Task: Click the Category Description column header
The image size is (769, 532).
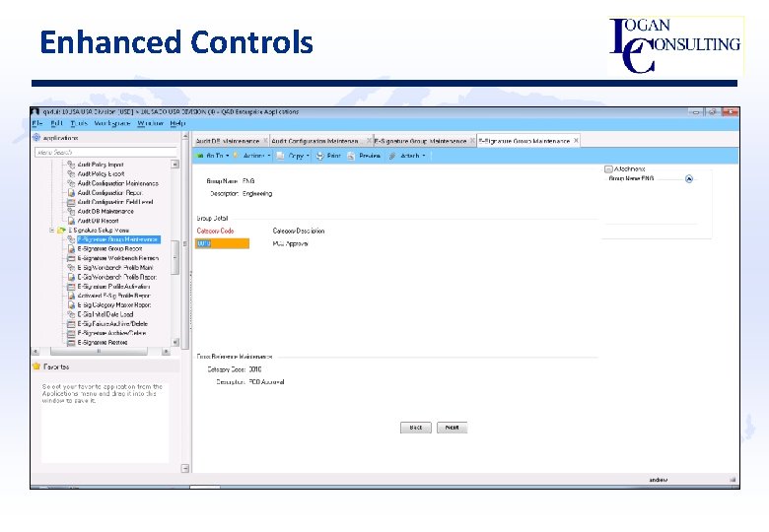Action: (298, 231)
